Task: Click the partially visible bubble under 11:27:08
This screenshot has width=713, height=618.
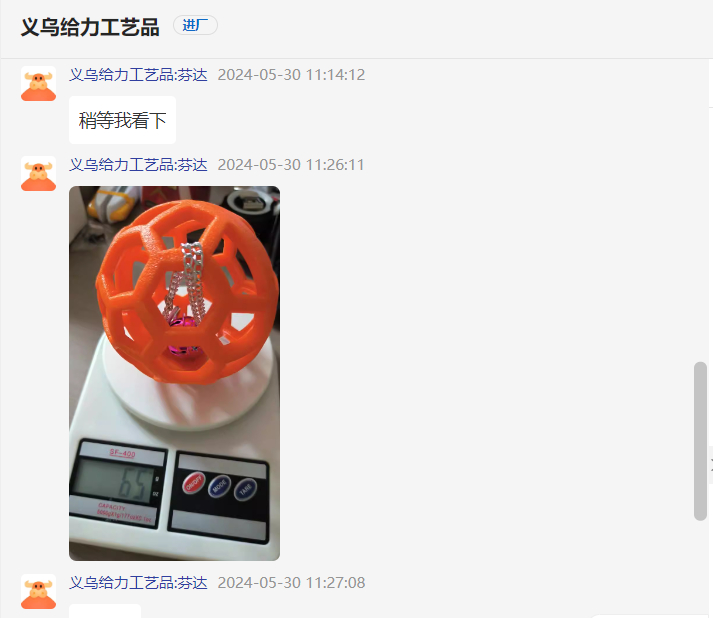Action: pos(105,611)
